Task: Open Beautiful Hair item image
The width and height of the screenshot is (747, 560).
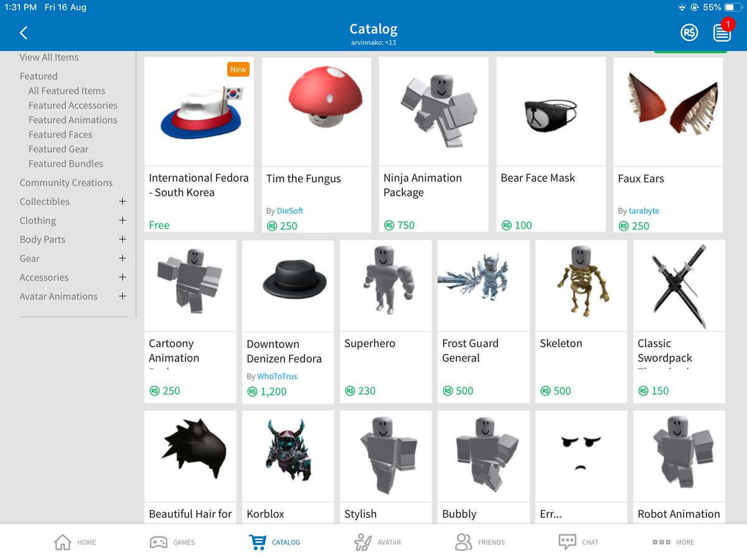Action: click(190, 456)
